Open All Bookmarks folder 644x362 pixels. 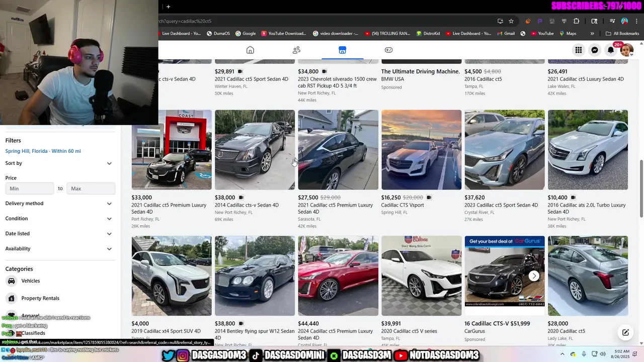622,34
